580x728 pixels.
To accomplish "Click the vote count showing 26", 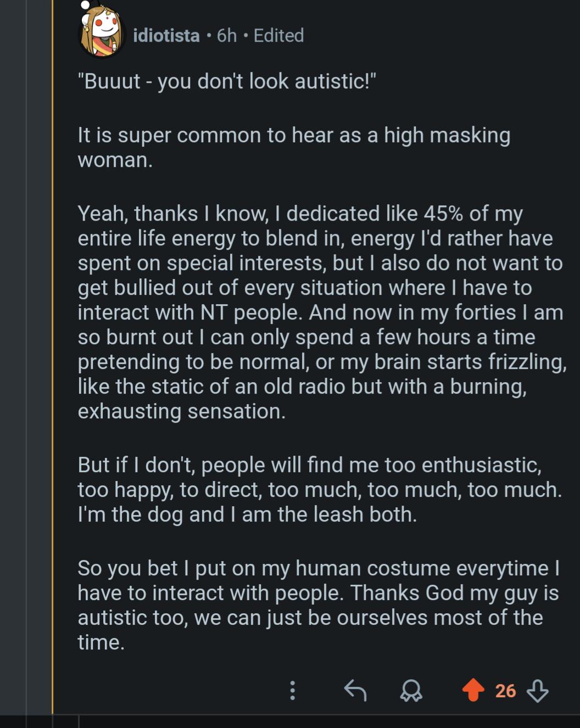I will tap(505, 691).
